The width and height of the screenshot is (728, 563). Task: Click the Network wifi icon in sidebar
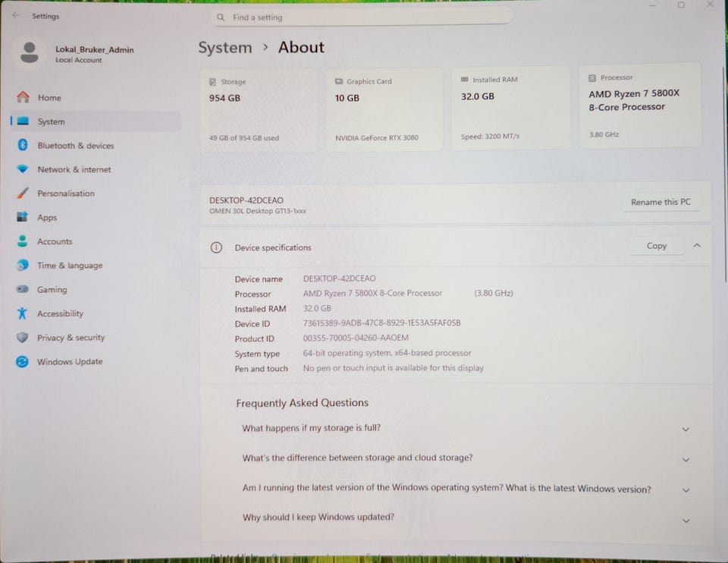(x=22, y=169)
